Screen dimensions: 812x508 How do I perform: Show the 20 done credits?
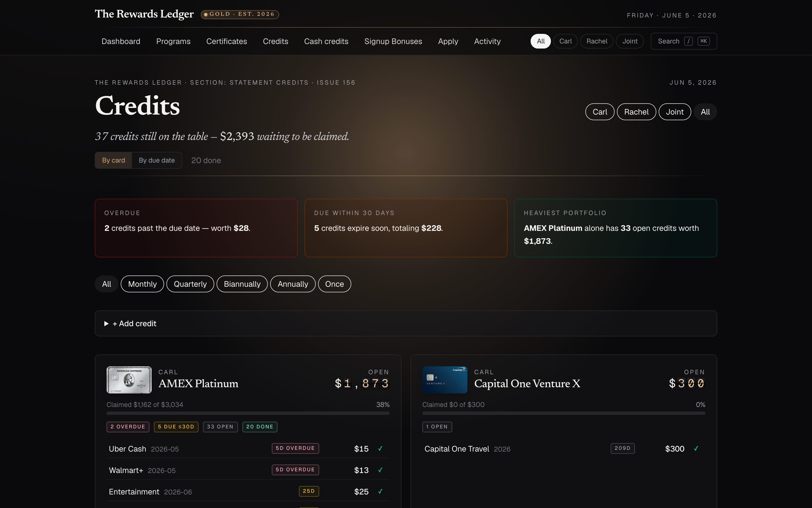tap(206, 160)
